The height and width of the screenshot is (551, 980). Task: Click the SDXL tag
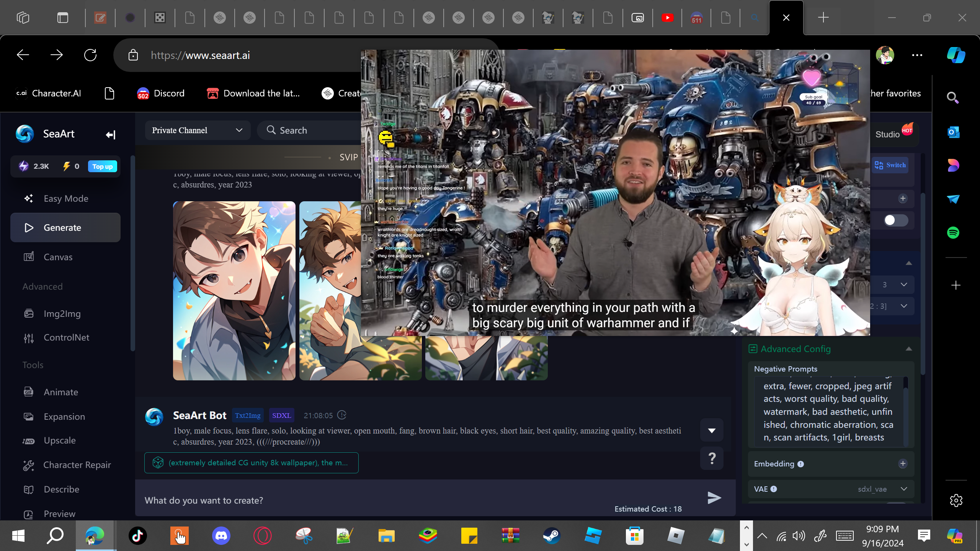coord(282,416)
